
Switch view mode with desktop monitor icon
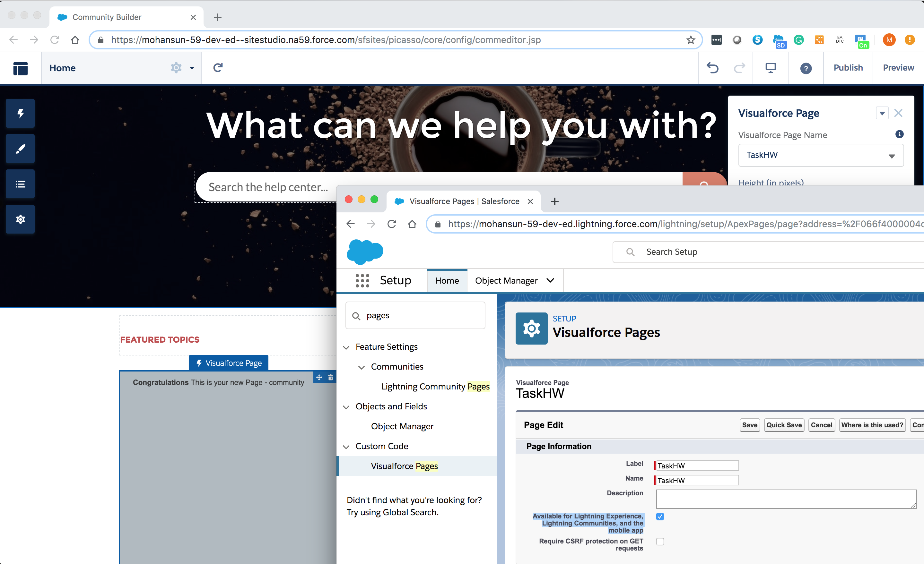pos(770,68)
